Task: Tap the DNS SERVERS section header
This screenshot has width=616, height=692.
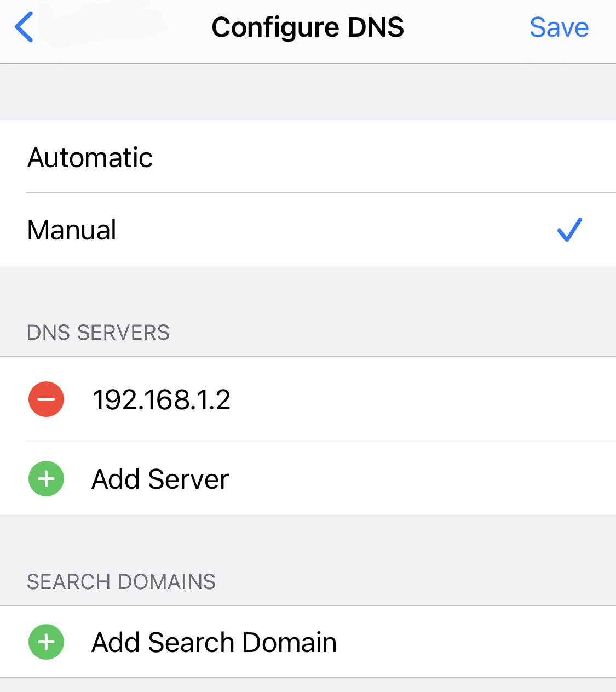Action: tap(99, 333)
